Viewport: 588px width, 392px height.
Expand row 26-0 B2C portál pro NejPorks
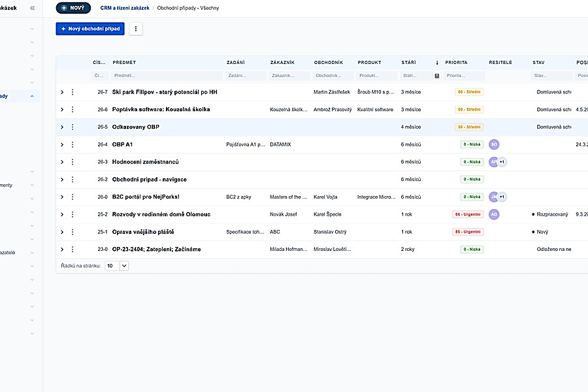point(62,197)
